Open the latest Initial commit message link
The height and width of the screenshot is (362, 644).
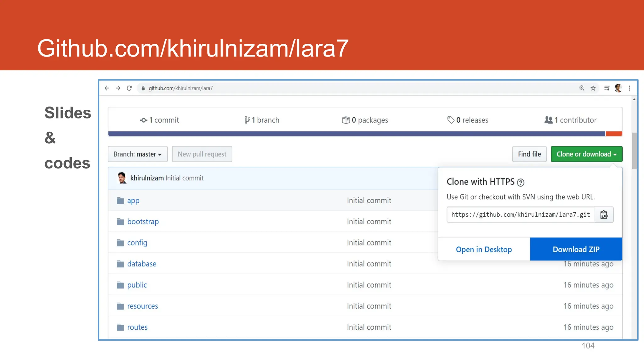[185, 178]
